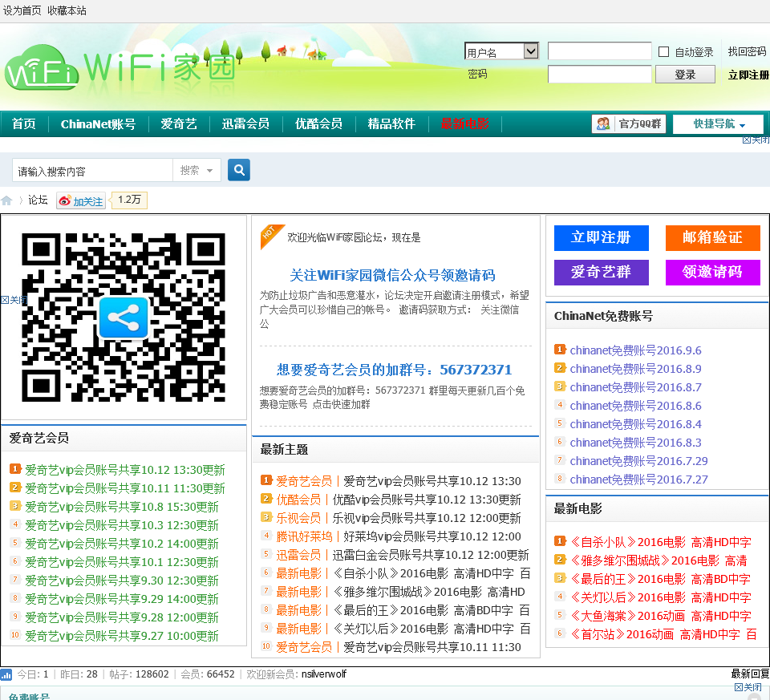
Task: Click the Weibo 加关注 follow button
Action: point(81,200)
